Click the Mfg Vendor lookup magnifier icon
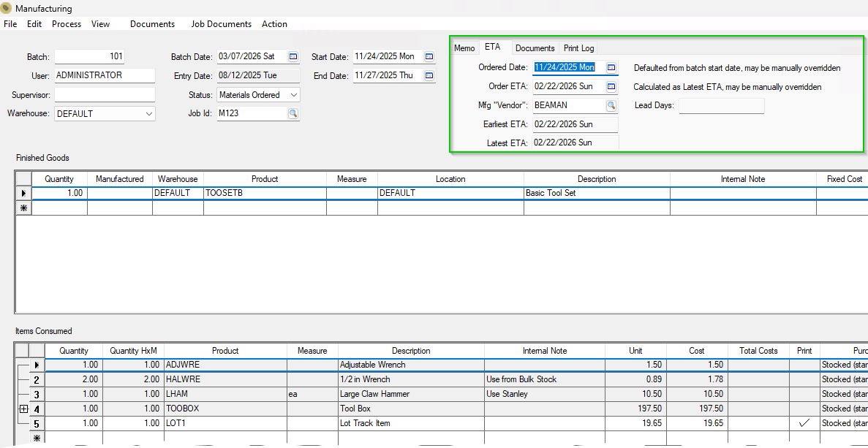The image size is (868, 448). 611,105
